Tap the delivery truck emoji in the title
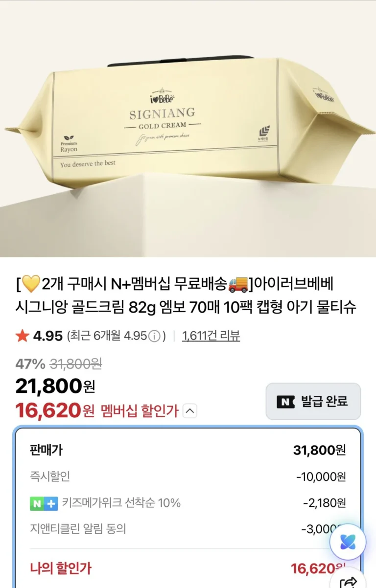The height and width of the screenshot is (588, 376). 238,284
